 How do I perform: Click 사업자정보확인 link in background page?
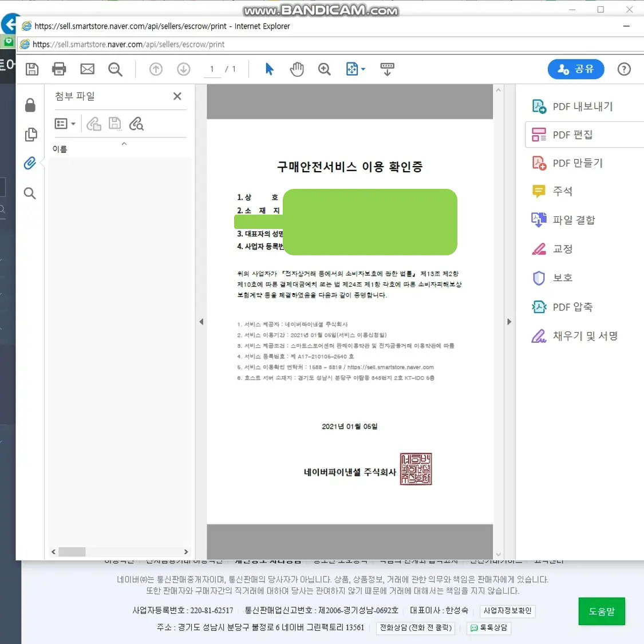[507, 610]
